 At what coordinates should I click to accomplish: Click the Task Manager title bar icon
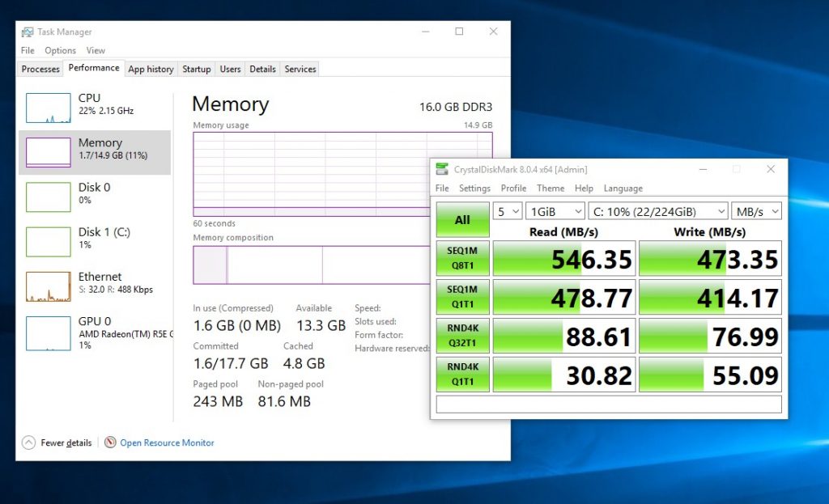[x=27, y=32]
